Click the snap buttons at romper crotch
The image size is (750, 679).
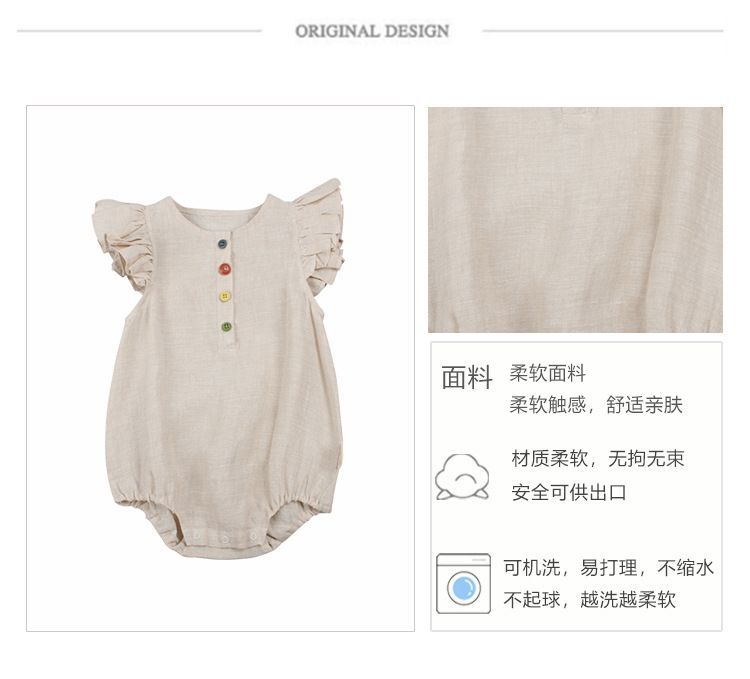tap(224, 538)
